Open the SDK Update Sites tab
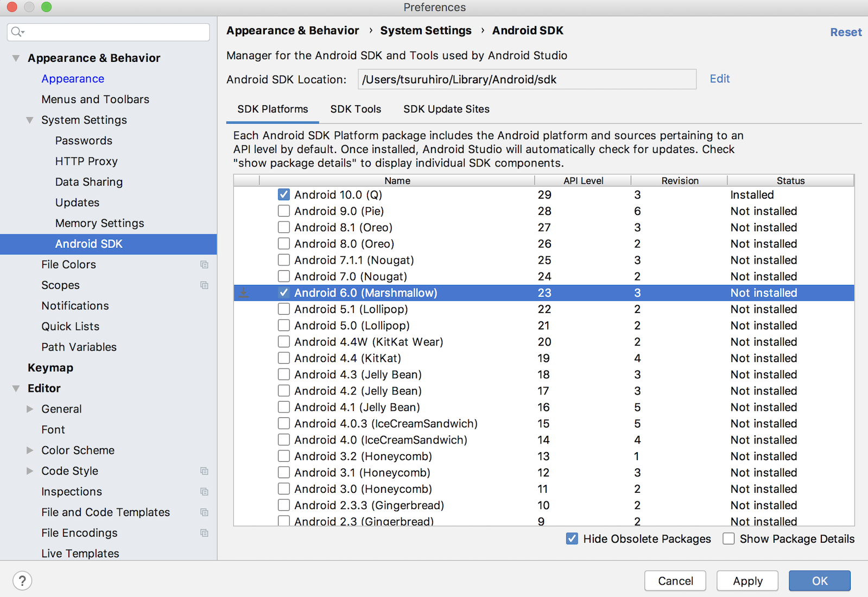Screen dimensions: 868x597 coord(446,109)
